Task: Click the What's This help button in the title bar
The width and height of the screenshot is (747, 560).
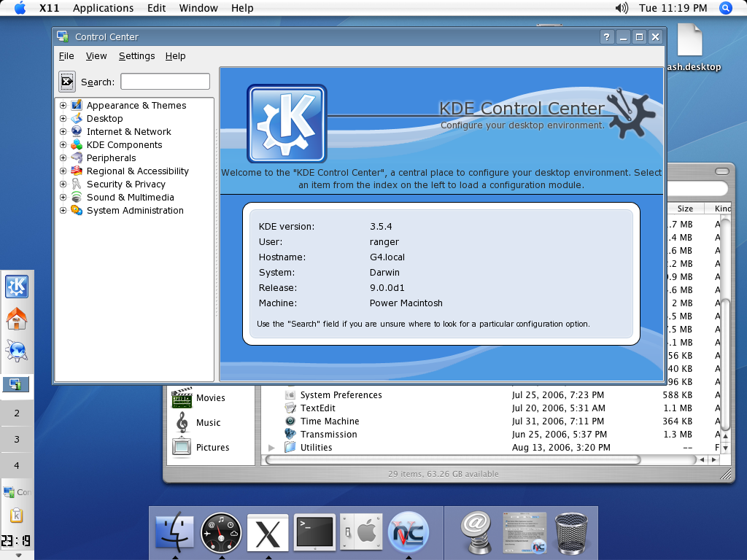Action: coord(606,36)
